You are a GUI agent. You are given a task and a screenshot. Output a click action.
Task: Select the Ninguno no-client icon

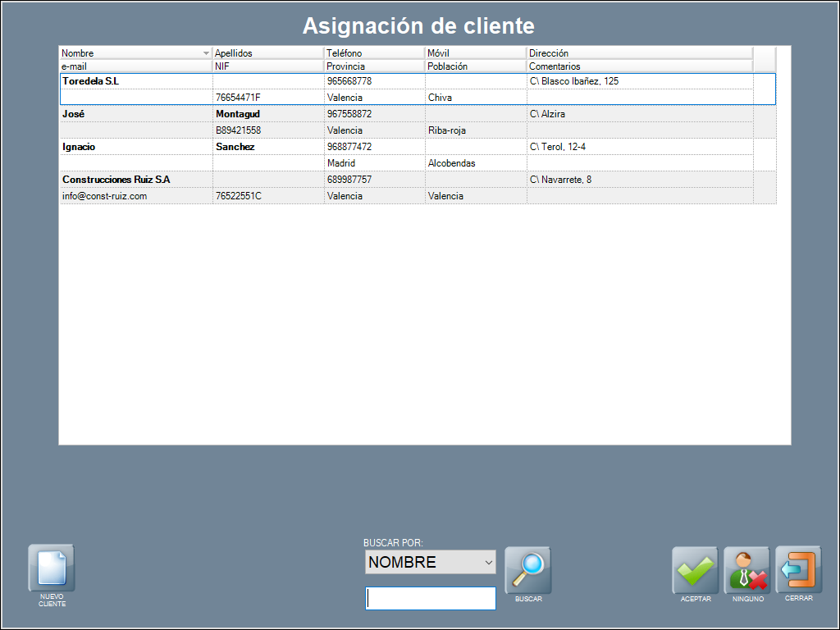pos(746,570)
